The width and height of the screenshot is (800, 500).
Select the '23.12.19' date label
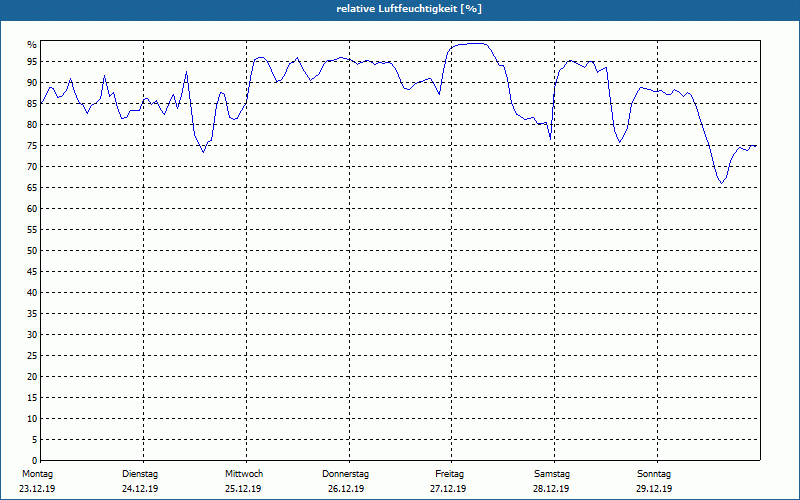click(37, 489)
